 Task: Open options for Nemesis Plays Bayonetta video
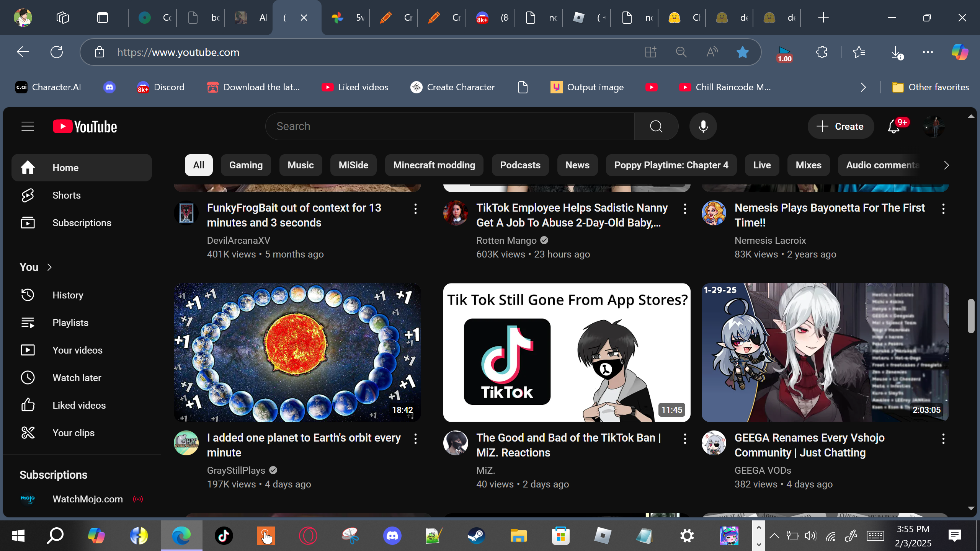[x=943, y=209]
